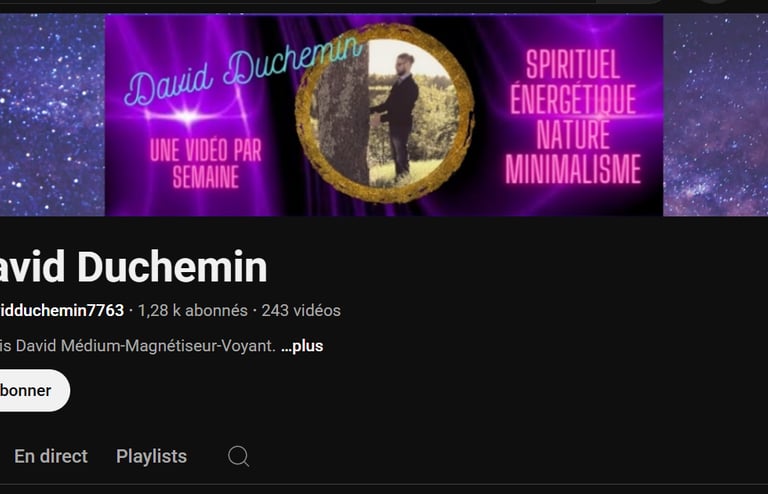Switch to the En direct tab

click(x=51, y=456)
